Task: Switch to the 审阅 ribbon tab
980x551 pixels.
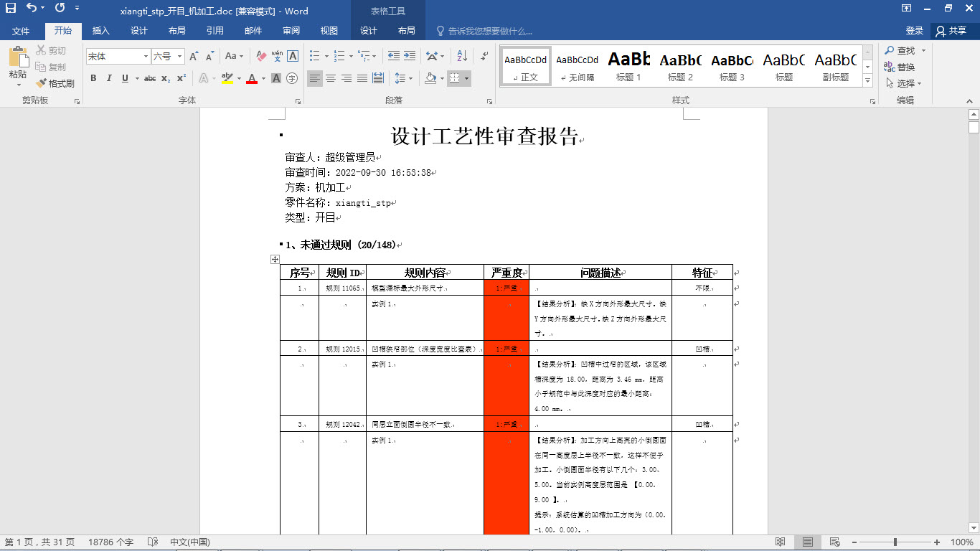Action: click(290, 31)
